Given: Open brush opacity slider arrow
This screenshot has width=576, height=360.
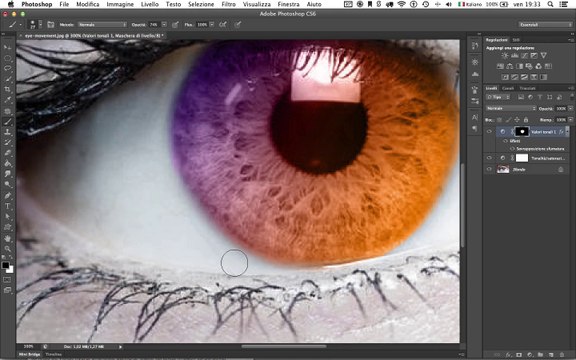Looking at the screenshot, I should tap(164, 25).
